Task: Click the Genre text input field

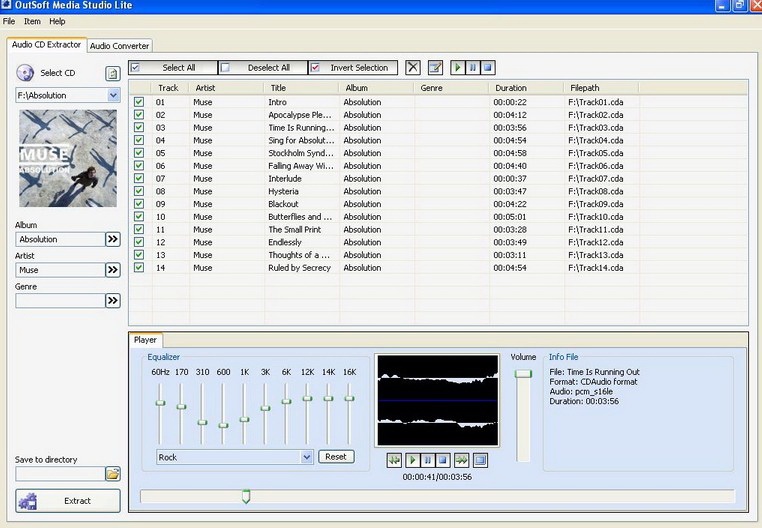Action: pyautogui.click(x=60, y=301)
